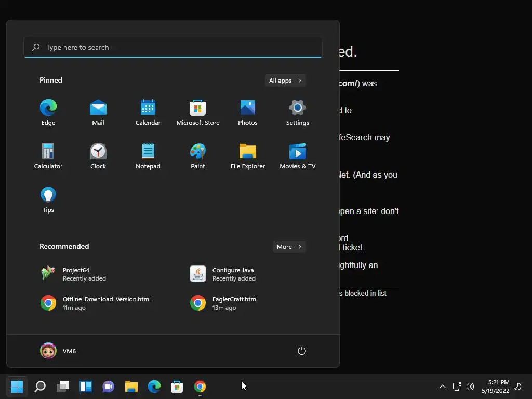
Task: Open Microsoft Edge on the taskbar
Action: coord(154,387)
